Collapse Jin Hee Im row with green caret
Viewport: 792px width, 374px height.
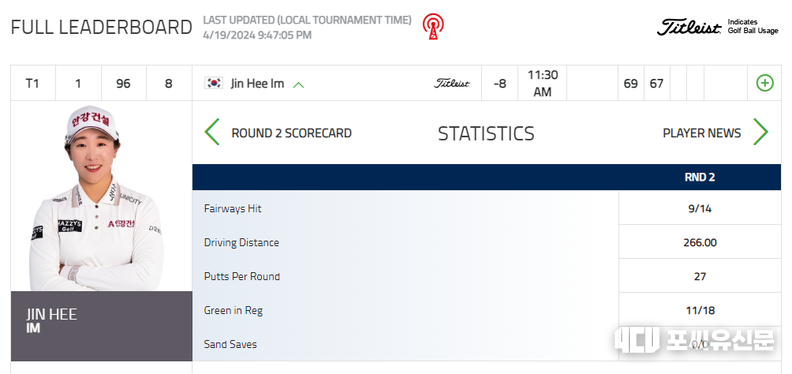299,84
